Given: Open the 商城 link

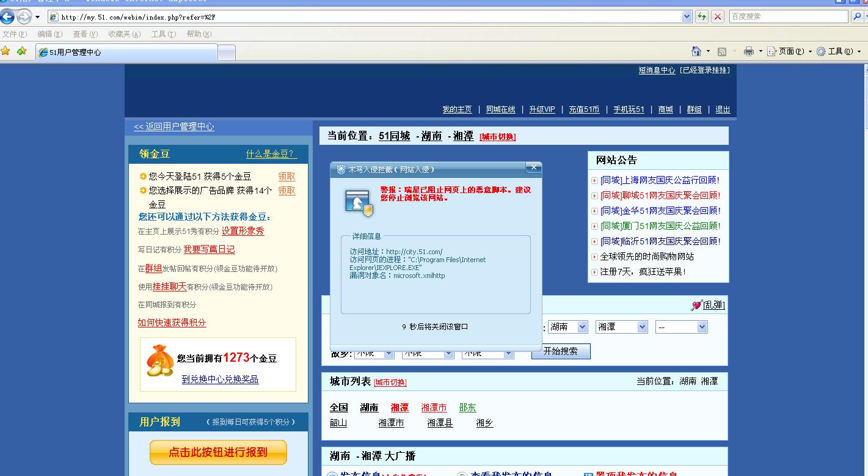Looking at the screenshot, I should [x=666, y=109].
